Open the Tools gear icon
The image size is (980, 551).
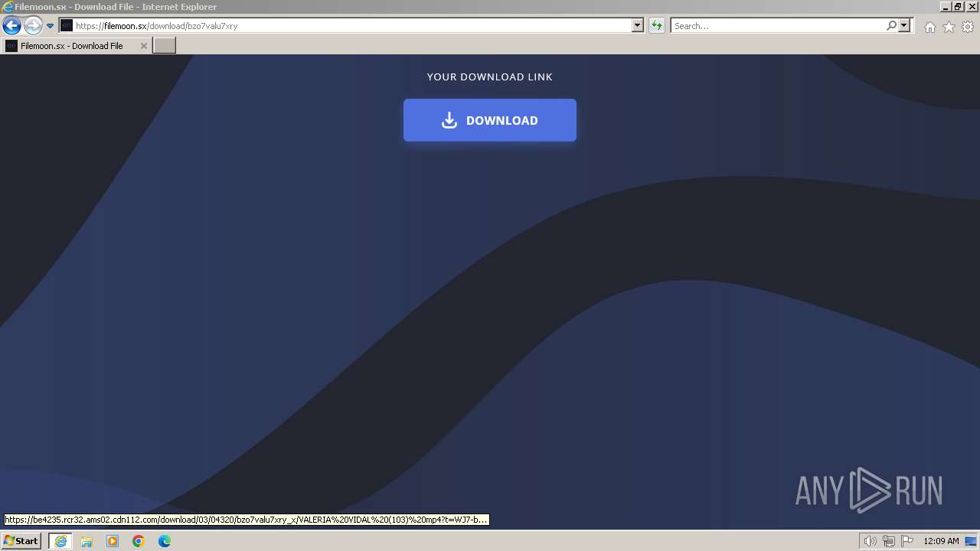[968, 27]
